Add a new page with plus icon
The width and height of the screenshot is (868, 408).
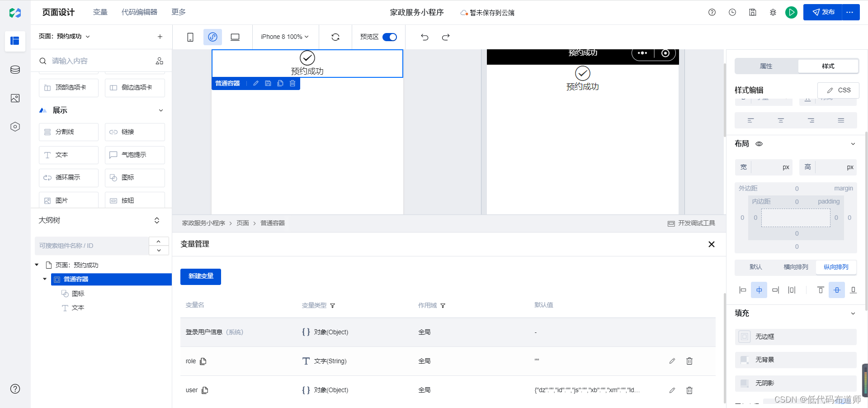[160, 37]
